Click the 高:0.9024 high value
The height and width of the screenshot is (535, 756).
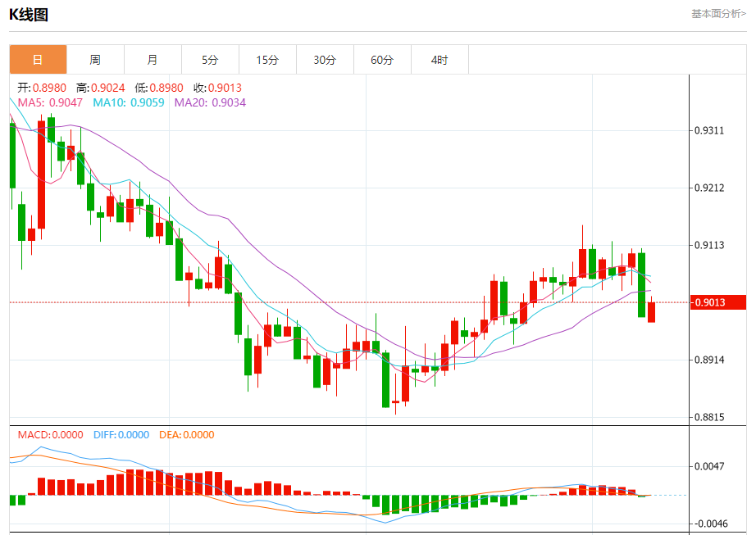[100, 88]
